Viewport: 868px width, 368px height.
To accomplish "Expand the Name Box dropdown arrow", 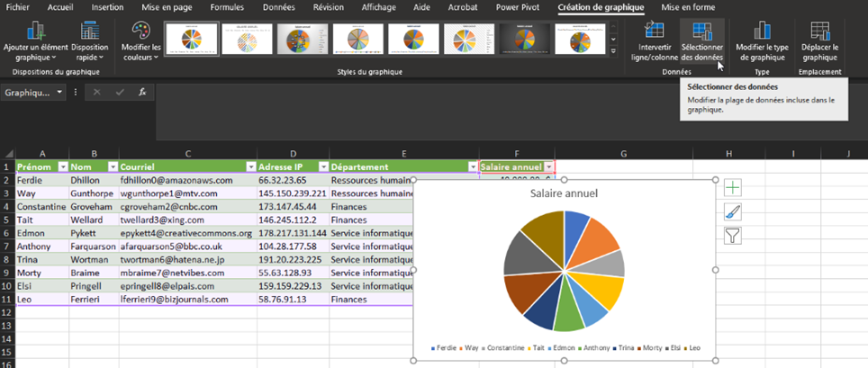I will point(59,92).
